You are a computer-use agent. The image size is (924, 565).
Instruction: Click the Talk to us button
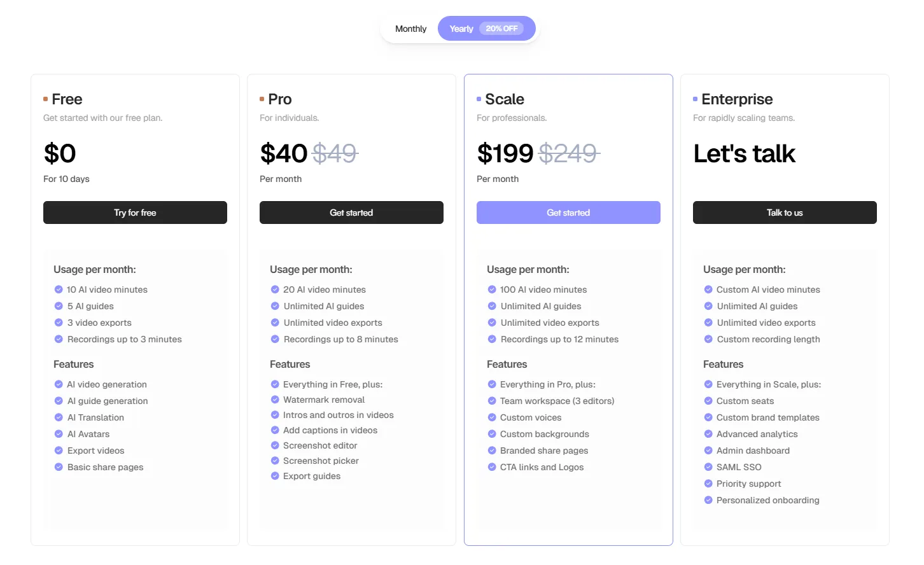coord(785,213)
